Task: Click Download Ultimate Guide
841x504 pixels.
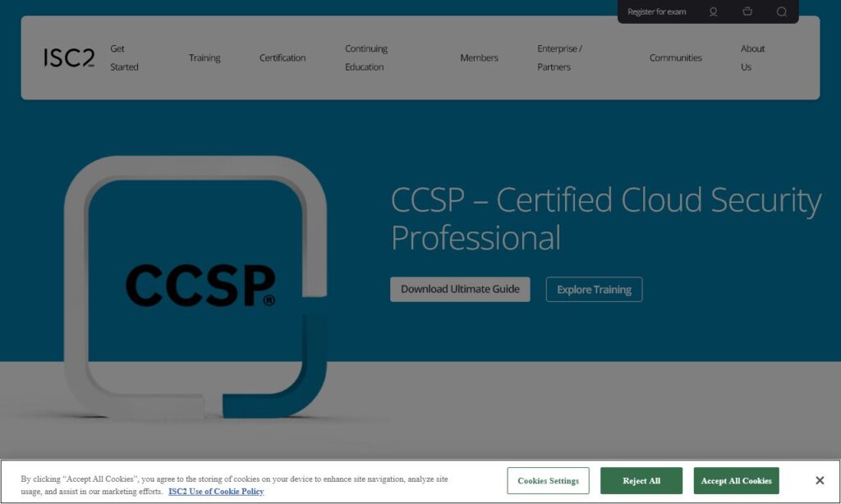Action: 460,289
